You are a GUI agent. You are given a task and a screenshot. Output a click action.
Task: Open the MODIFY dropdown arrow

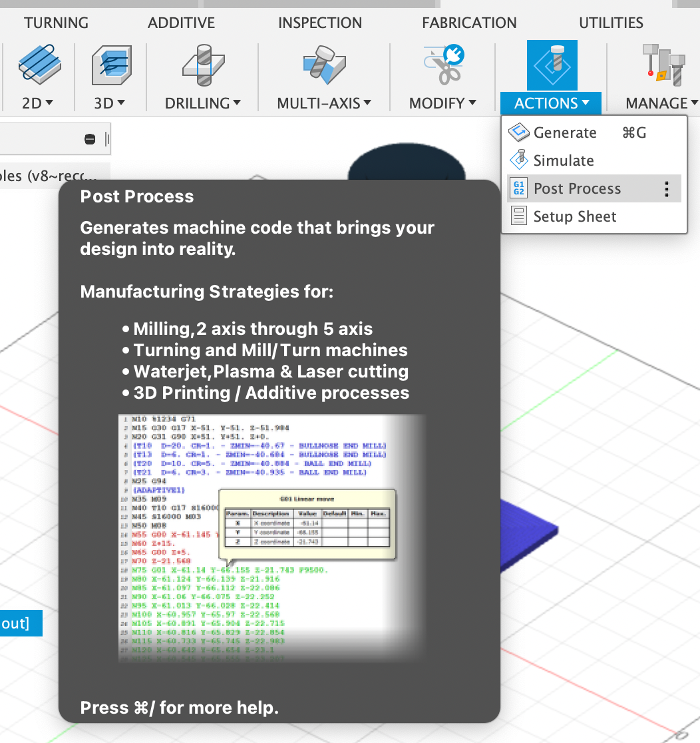click(472, 103)
